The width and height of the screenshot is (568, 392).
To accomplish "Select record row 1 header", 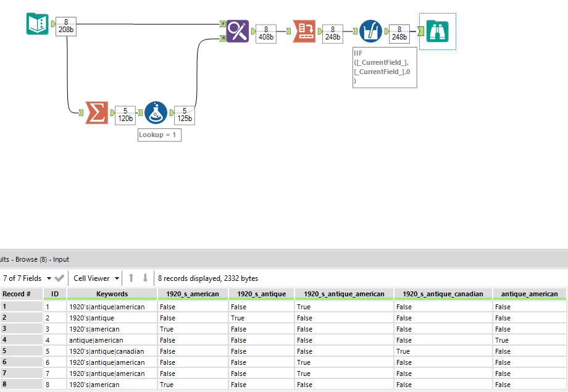I will 22,306.
